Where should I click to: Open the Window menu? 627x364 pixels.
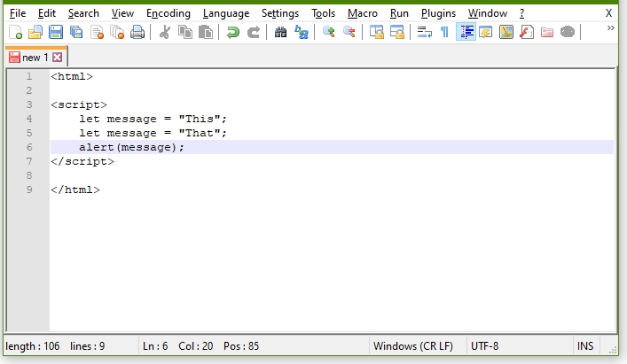[x=488, y=13]
